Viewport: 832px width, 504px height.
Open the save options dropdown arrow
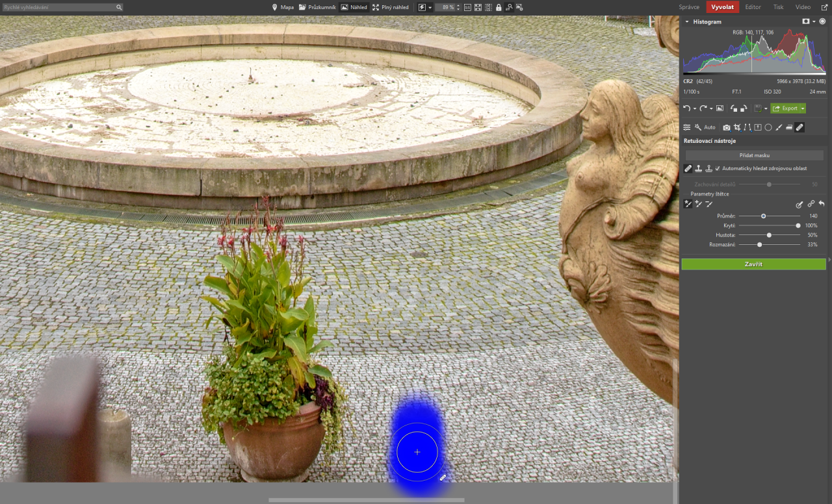click(766, 109)
